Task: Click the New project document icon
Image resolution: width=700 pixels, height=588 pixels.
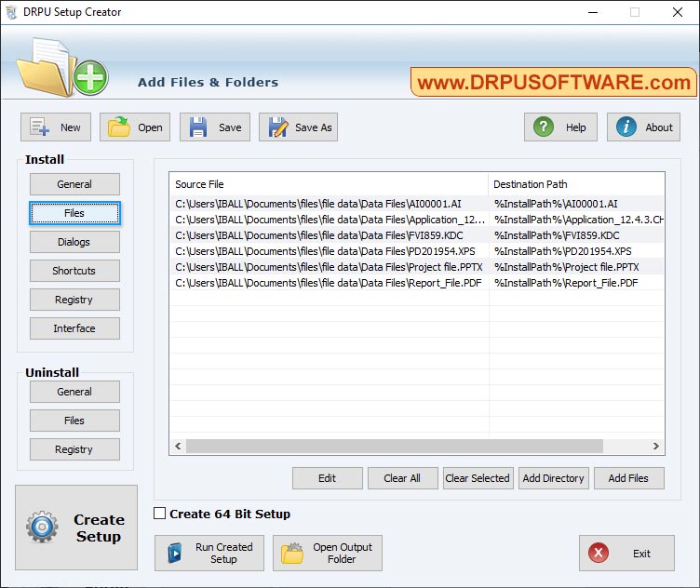Action: [x=39, y=127]
